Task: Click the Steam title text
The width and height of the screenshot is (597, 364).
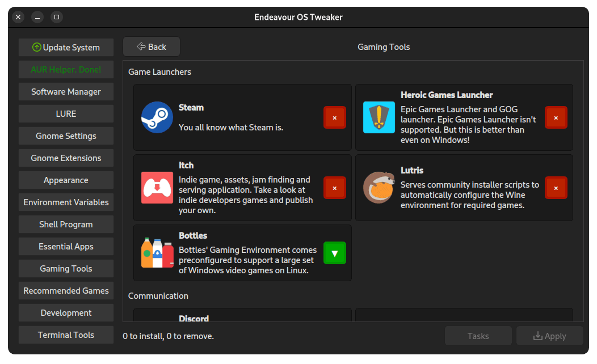Action: point(191,108)
